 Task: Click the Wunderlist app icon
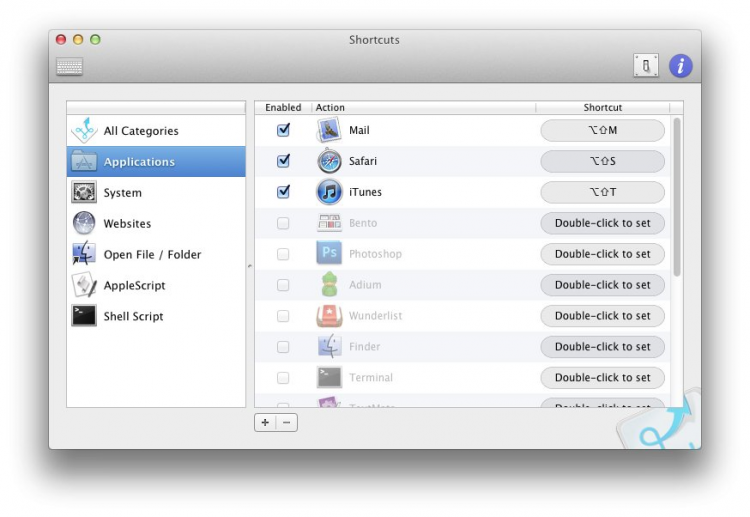[x=329, y=316]
